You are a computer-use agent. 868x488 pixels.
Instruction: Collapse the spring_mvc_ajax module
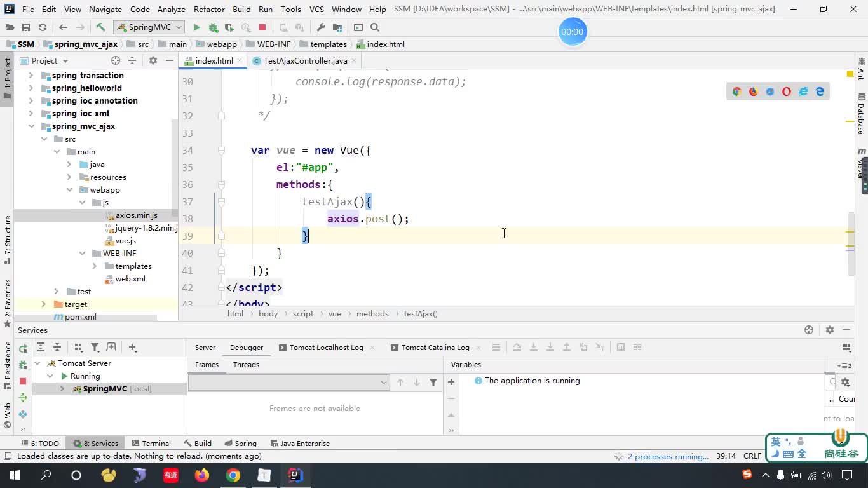(31, 126)
